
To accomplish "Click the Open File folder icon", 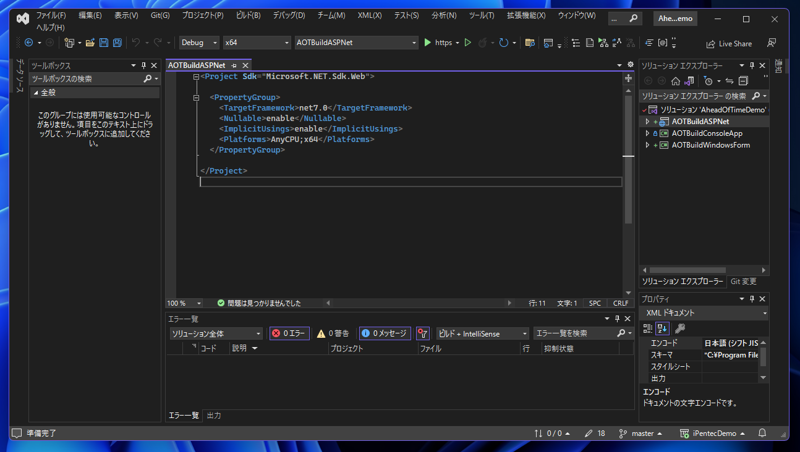I will click(90, 43).
